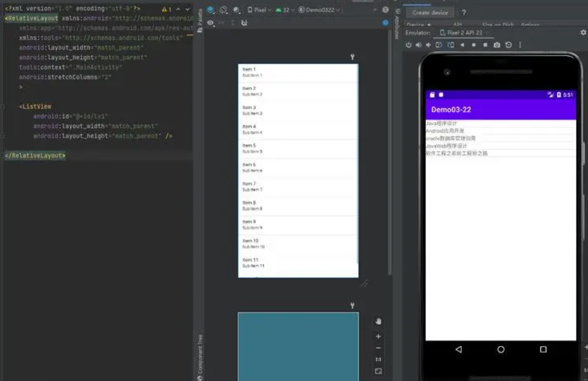588x381 pixels.
Task: Click Item 1 in the design preview list
Action: (298, 73)
